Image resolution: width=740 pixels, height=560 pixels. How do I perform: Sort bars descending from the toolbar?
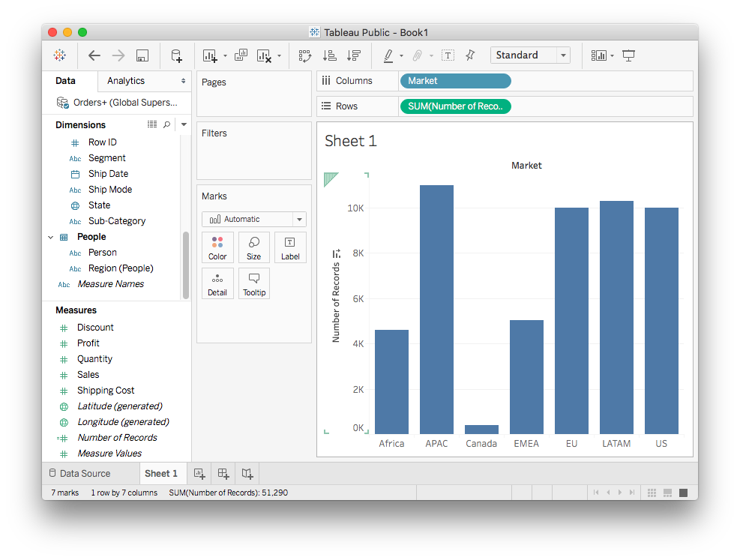[x=354, y=55]
